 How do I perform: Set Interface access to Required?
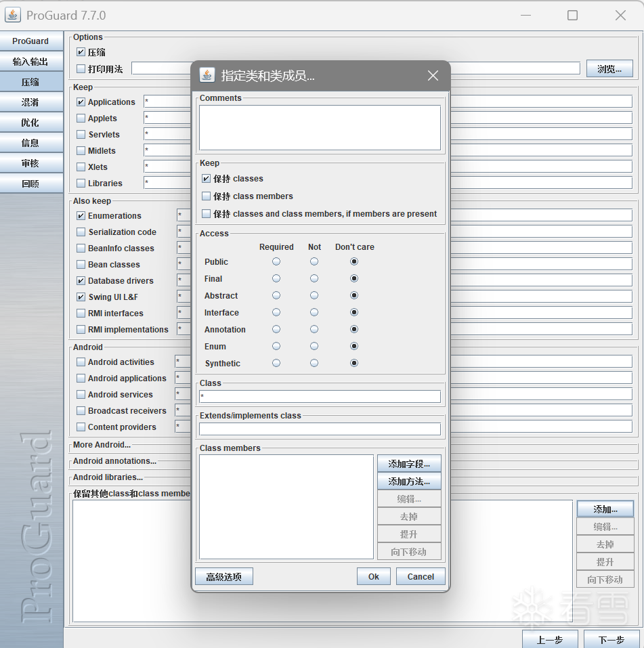pyautogui.click(x=276, y=312)
